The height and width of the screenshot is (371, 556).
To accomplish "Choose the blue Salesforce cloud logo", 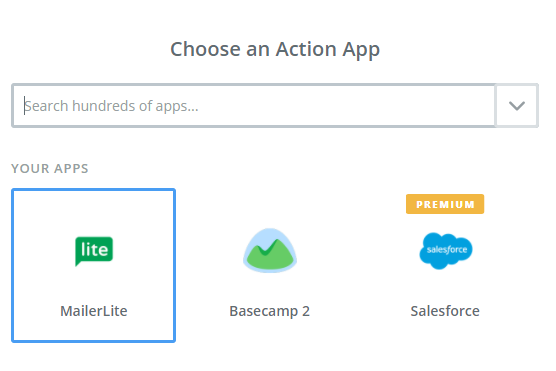I will (x=446, y=250).
